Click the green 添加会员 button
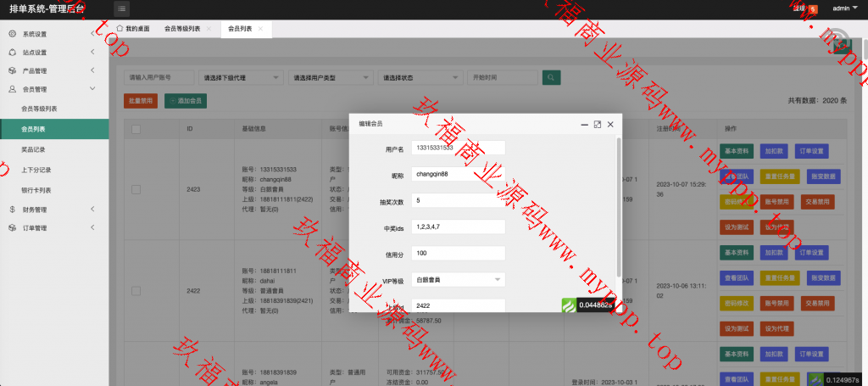Image resolution: width=868 pixels, height=386 pixels. [186, 101]
